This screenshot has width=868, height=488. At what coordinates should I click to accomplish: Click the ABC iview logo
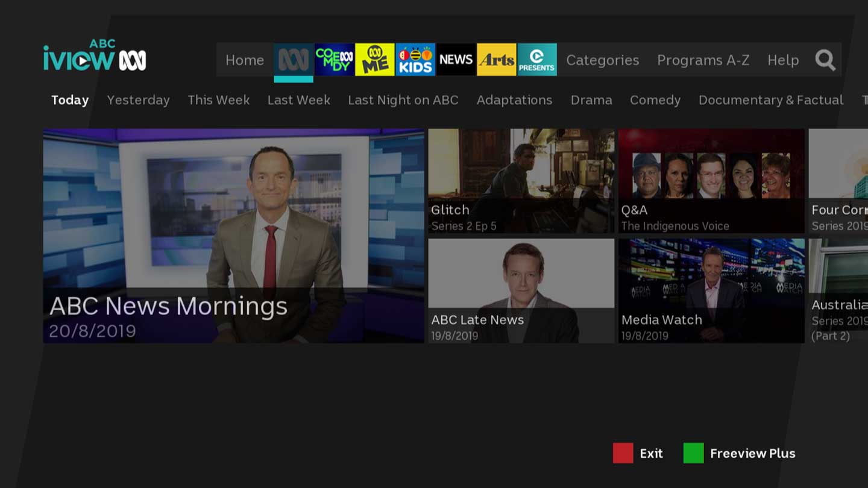[x=95, y=56]
